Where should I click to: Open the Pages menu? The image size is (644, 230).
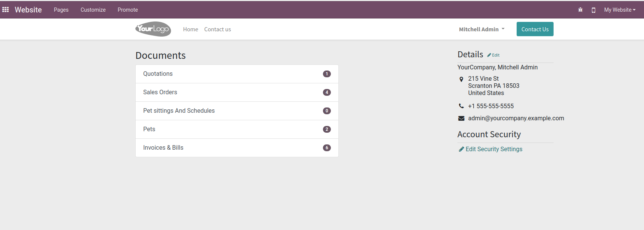pos(61,10)
